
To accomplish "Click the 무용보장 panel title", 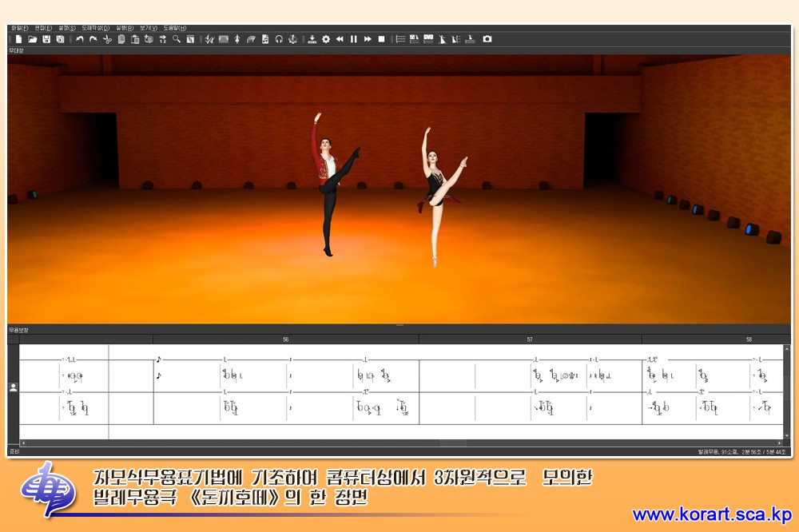I will pos(18,330).
